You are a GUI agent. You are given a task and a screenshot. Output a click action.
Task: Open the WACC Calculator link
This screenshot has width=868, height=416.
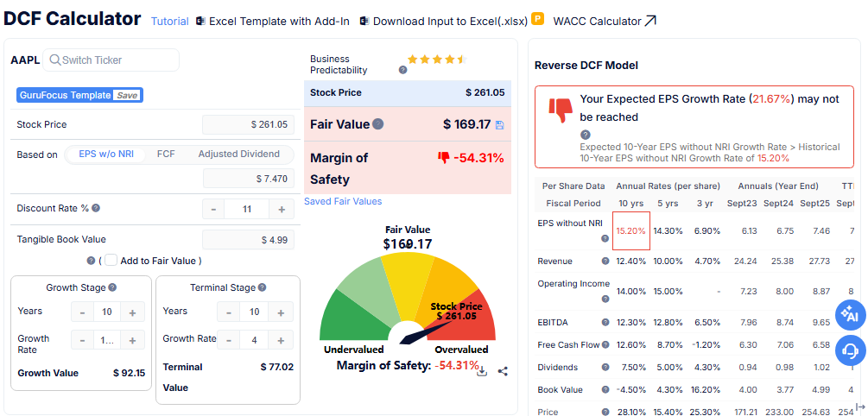[597, 21]
